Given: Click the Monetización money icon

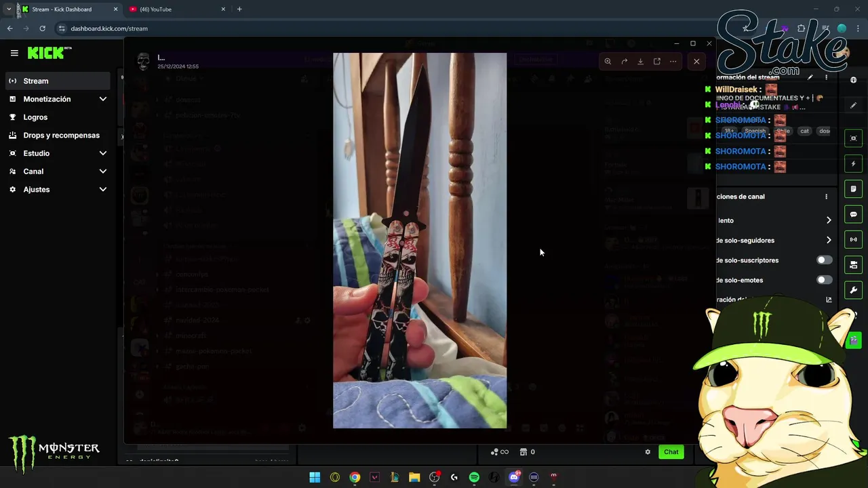Looking at the screenshot, I should (x=13, y=99).
